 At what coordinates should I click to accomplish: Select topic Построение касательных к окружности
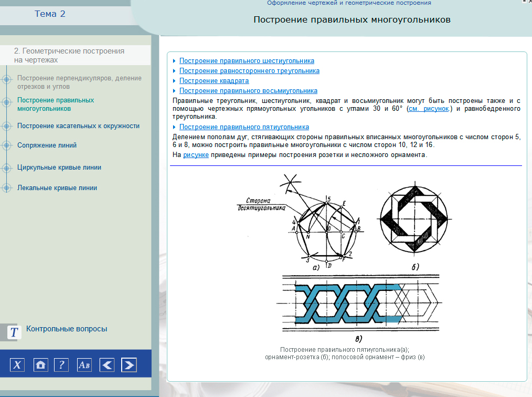(78, 126)
